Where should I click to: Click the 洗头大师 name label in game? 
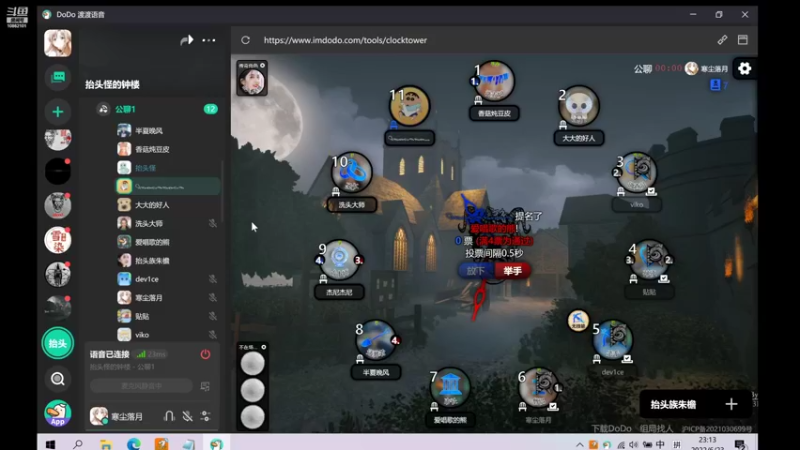(352, 205)
